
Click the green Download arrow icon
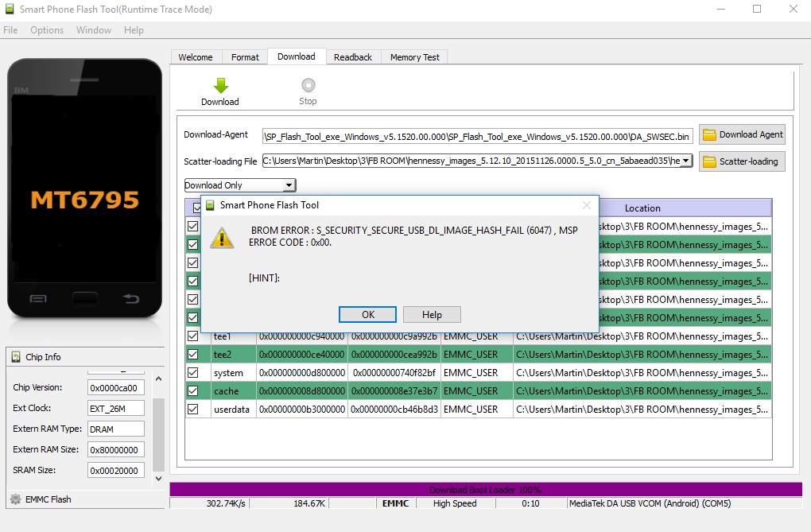(221, 85)
